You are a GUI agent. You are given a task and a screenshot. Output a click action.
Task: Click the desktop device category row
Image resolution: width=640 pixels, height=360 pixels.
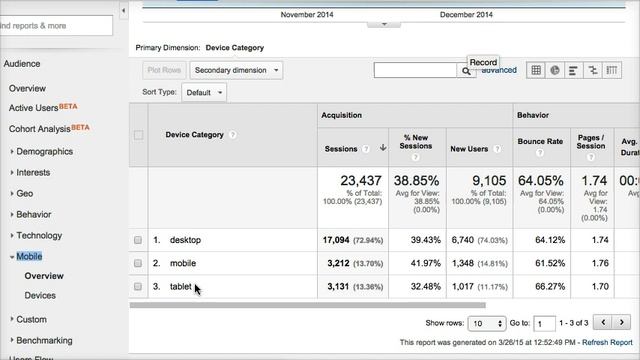point(185,240)
